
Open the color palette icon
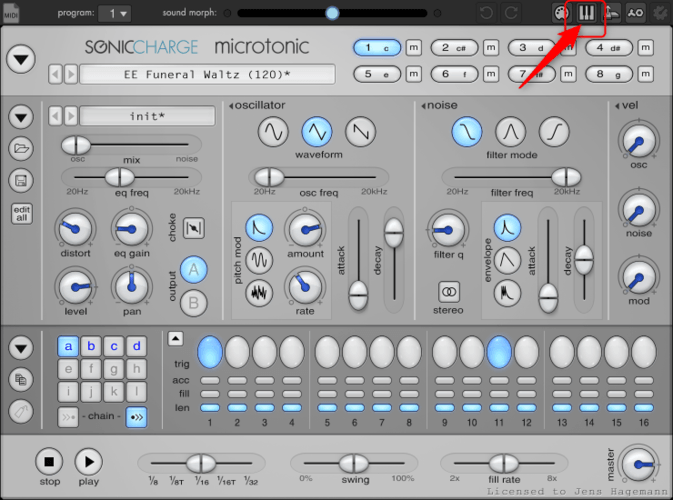pos(561,13)
